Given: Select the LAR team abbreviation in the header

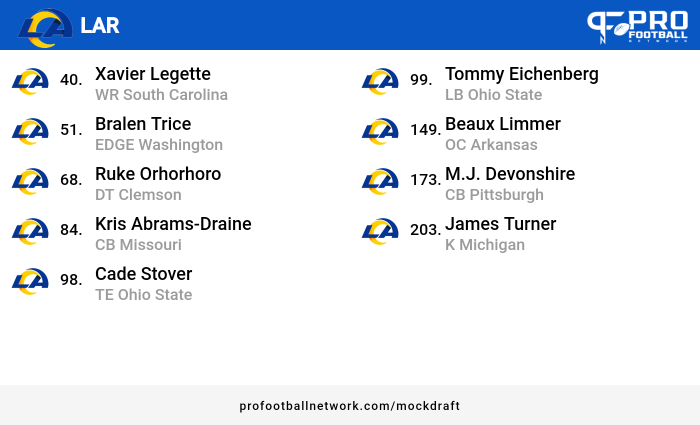Looking at the screenshot, I should pyautogui.click(x=100, y=25).
